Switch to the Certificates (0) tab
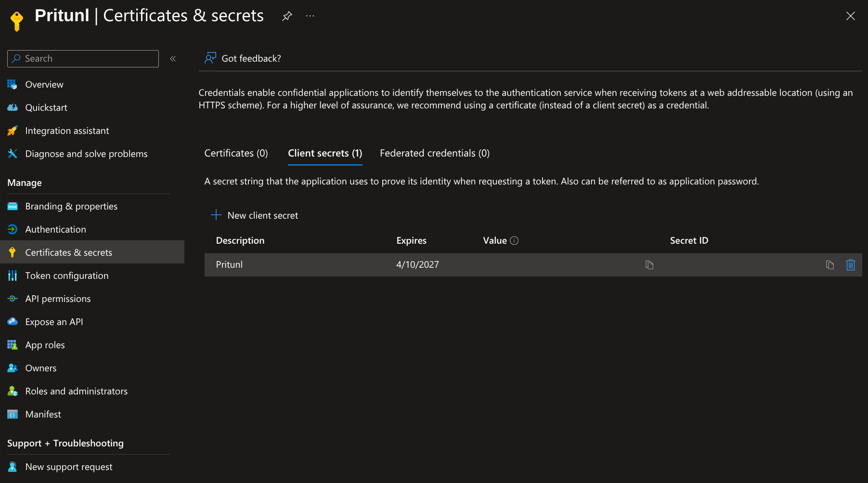 (236, 153)
